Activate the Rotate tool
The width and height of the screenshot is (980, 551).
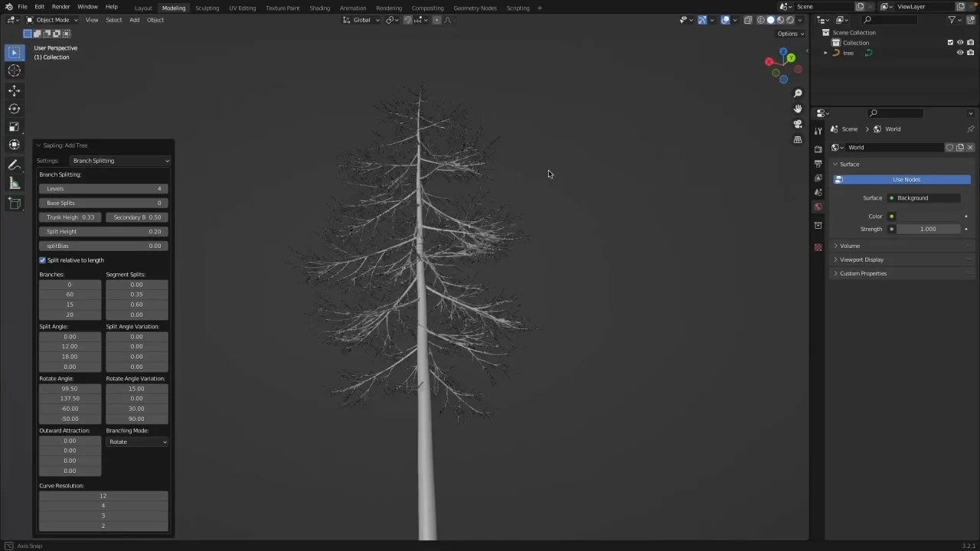14,109
